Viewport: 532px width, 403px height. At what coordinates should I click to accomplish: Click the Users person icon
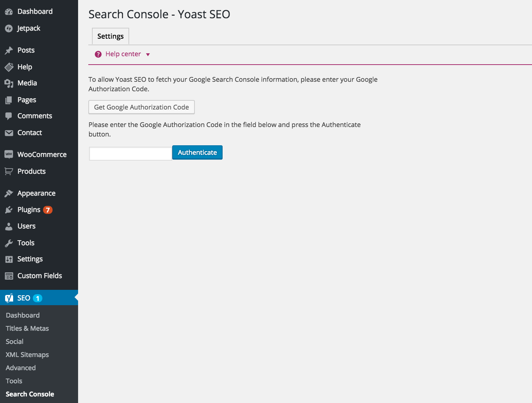point(9,226)
